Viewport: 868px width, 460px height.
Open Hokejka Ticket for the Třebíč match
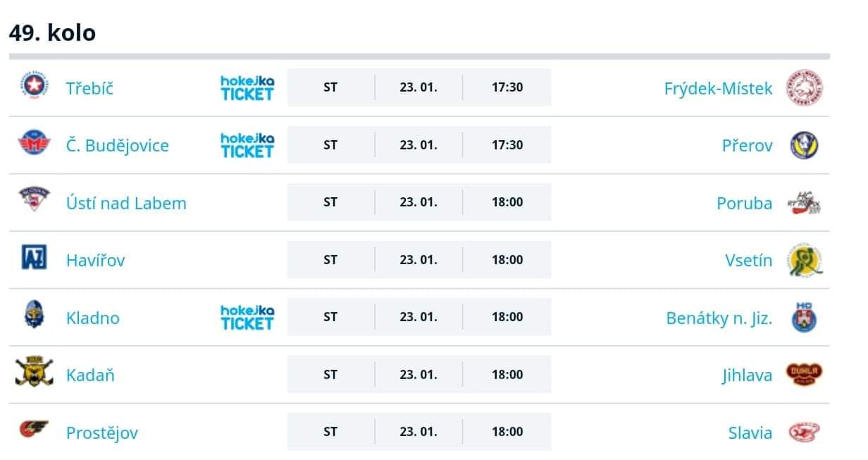[x=247, y=88]
